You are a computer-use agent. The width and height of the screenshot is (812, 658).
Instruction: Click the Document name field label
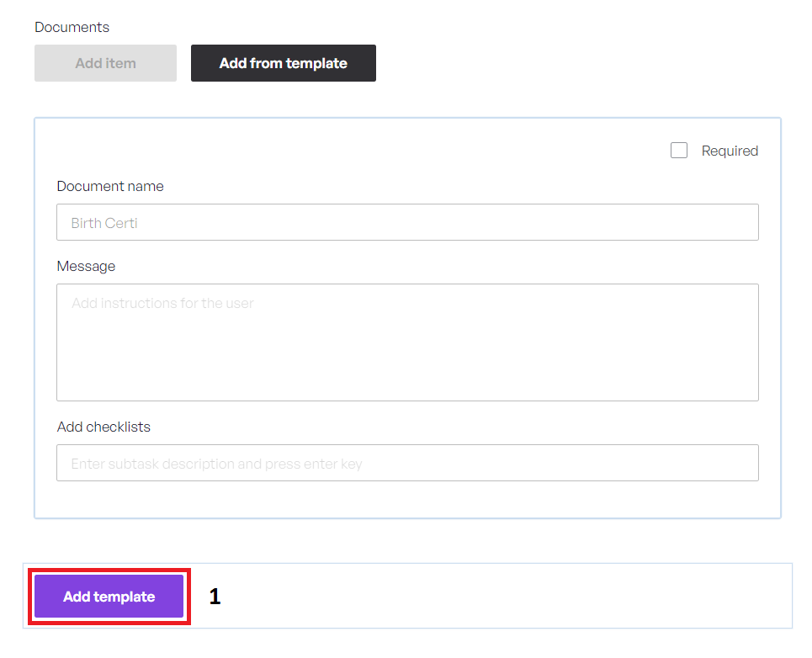(x=110, y=186)
